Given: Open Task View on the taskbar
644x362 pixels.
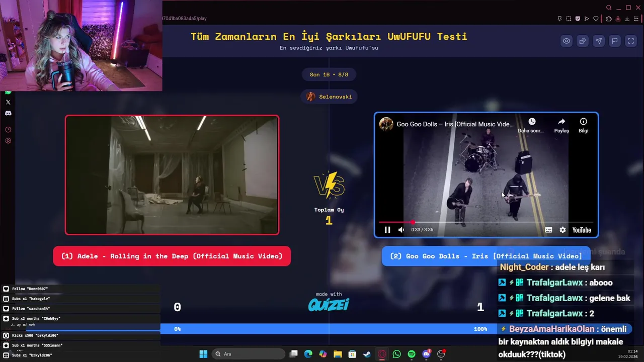Looking at the screenshot, I should coord(294,354).
